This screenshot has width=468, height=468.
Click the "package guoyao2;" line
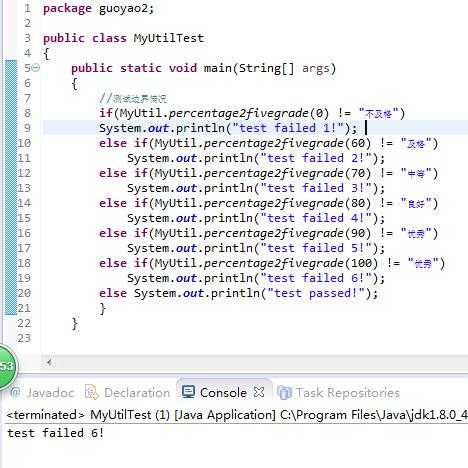point(99,8)
